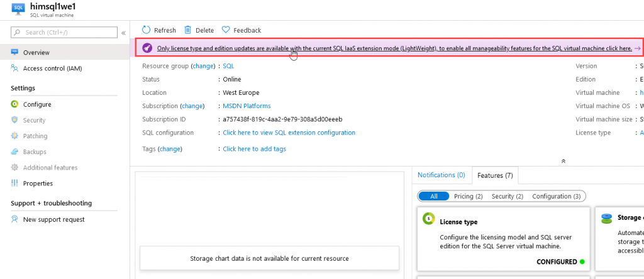This screenshot has height=279, width=644.
Task: Click here to add tags link
Action: click(254, 149)
